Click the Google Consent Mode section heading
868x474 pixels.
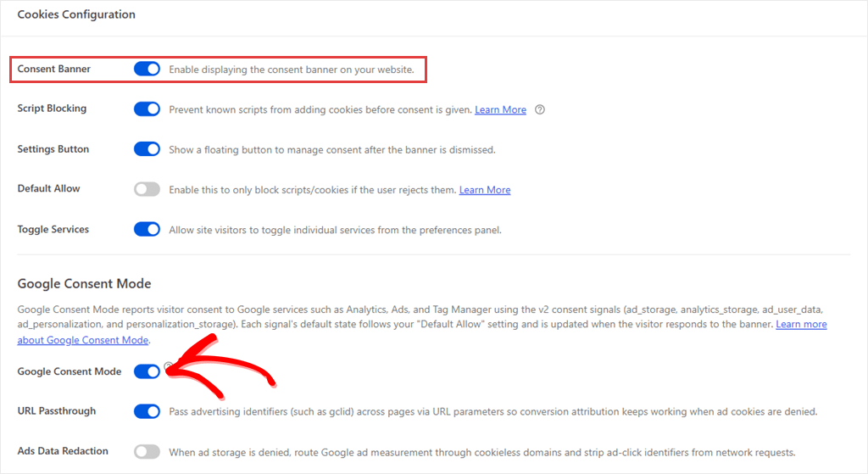tap(84, 283)
